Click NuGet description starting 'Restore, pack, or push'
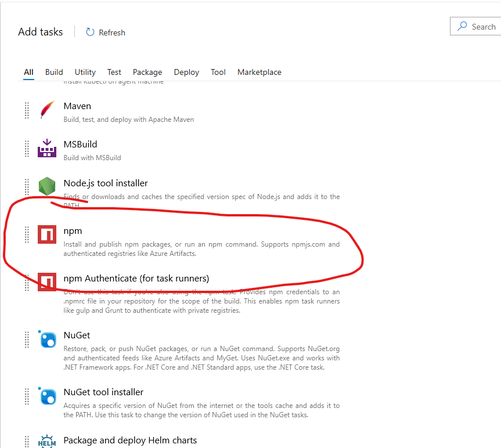 point(201,358)
